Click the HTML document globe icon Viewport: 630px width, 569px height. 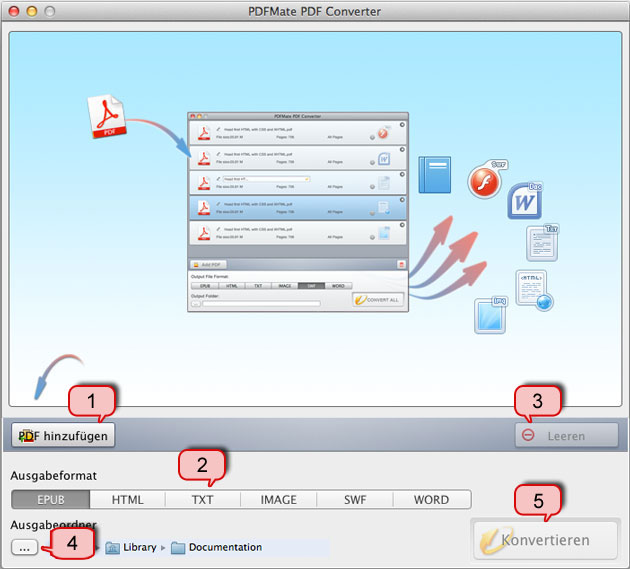coord(535,291)
